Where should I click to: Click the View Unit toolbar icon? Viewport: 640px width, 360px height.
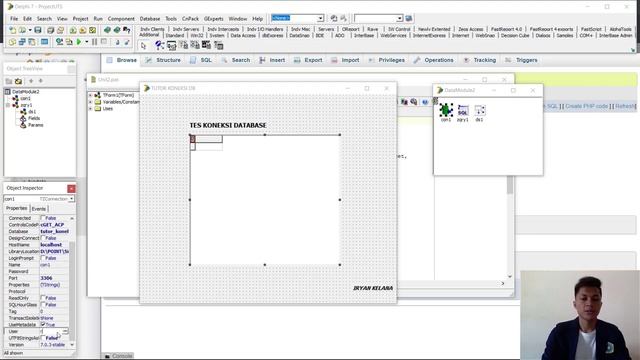click(12, 42)
